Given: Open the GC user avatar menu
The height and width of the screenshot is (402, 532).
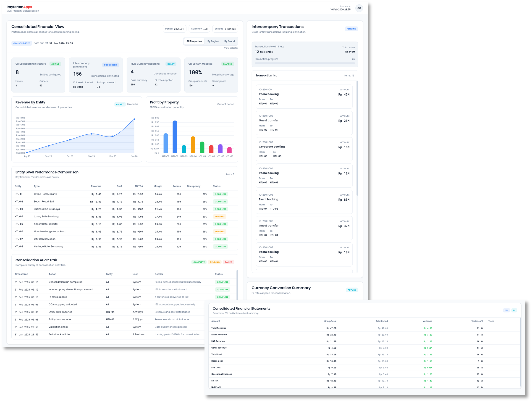Looking at the screenshot, I should coord(359,8).
